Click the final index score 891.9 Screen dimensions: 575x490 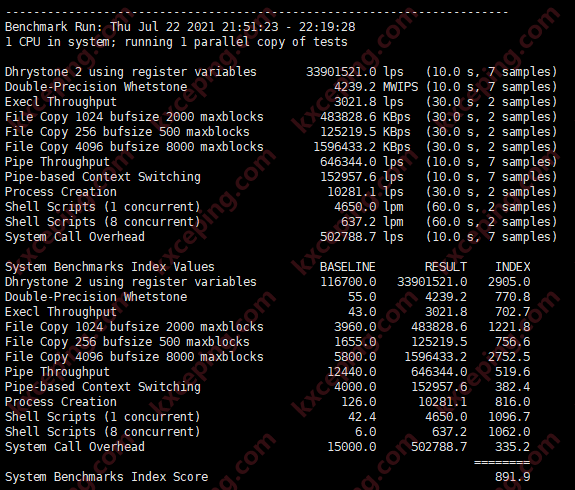click(513, 477)
